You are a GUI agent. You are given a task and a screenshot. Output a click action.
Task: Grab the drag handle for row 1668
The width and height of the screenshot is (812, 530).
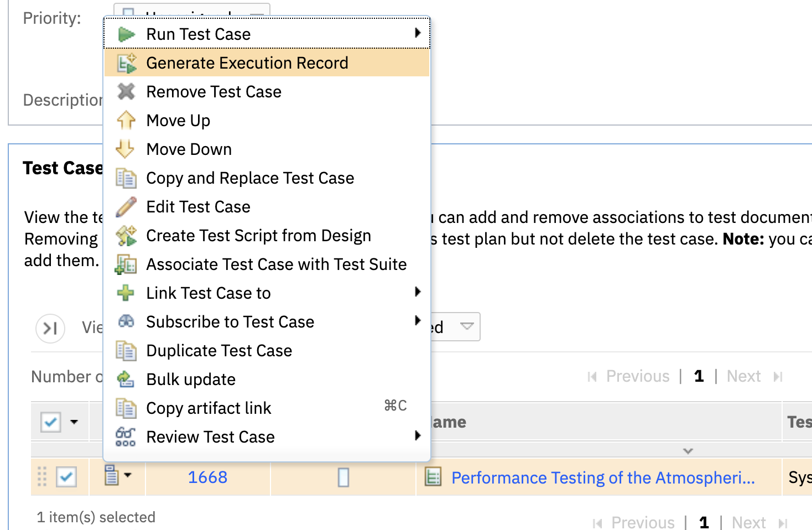[42, 477]
